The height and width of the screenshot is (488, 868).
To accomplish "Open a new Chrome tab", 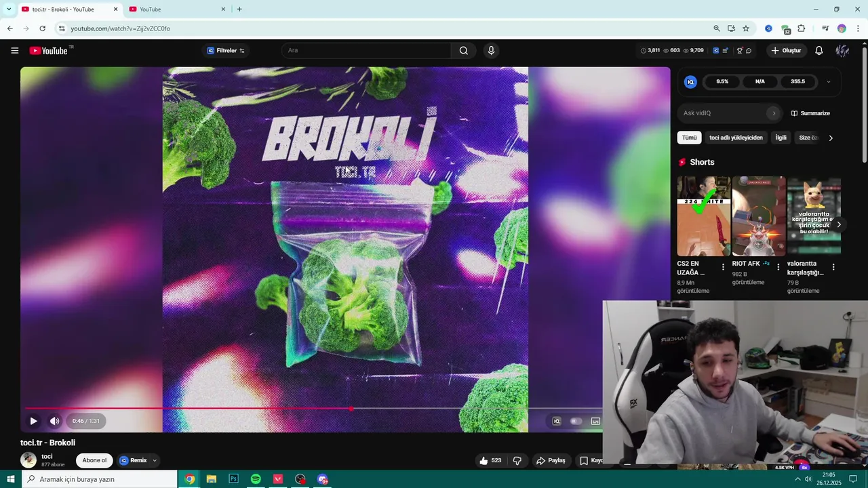I will pos(239,9).
